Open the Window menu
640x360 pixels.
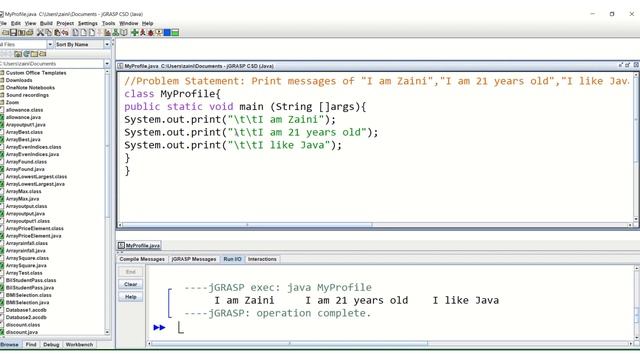(x=129, y=23)
